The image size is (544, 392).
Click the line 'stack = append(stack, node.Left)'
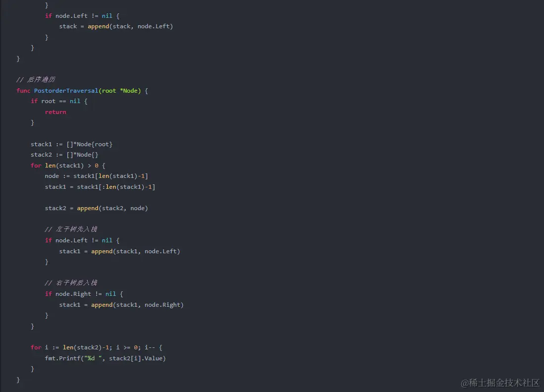tap(116, 26)
